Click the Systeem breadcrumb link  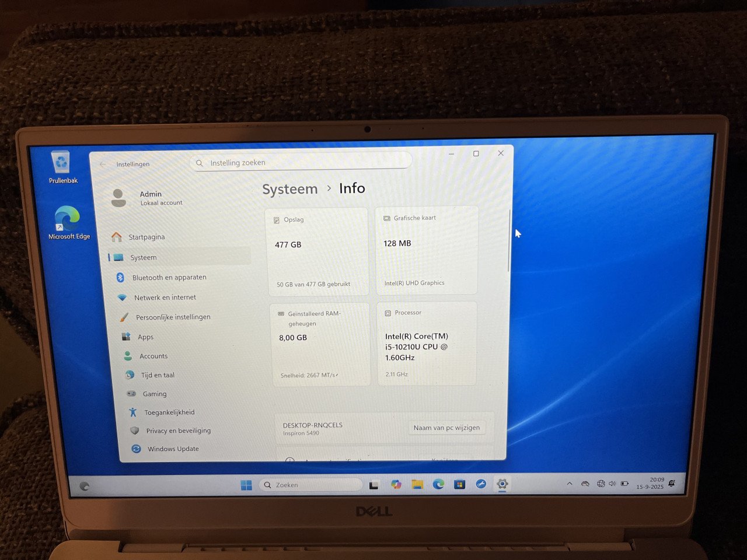[x=290, y=189]
